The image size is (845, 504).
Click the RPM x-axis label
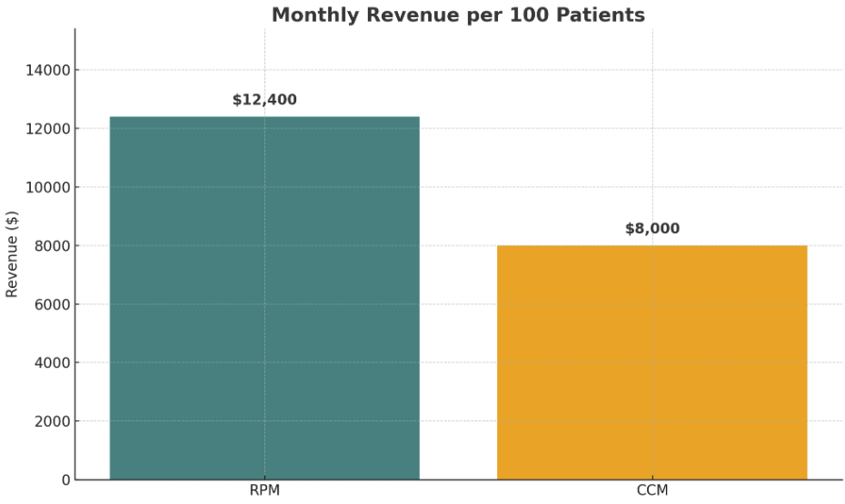click(264, 490)
